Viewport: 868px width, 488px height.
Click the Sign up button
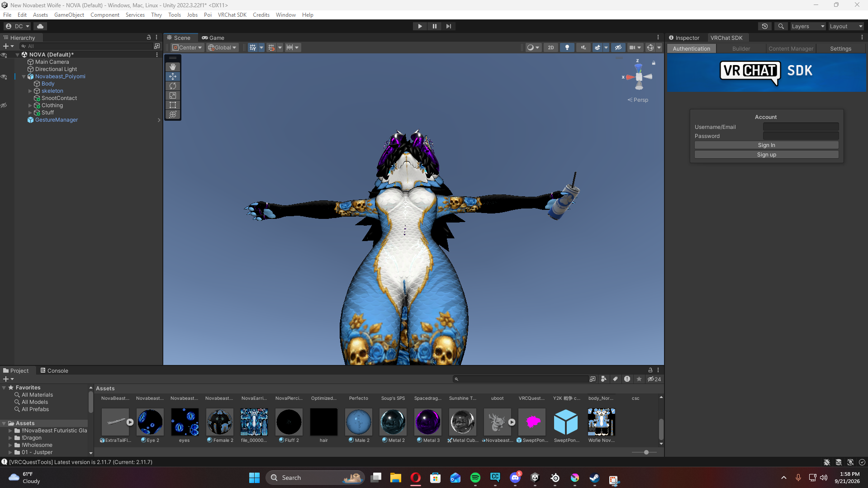tap(766, 155)
